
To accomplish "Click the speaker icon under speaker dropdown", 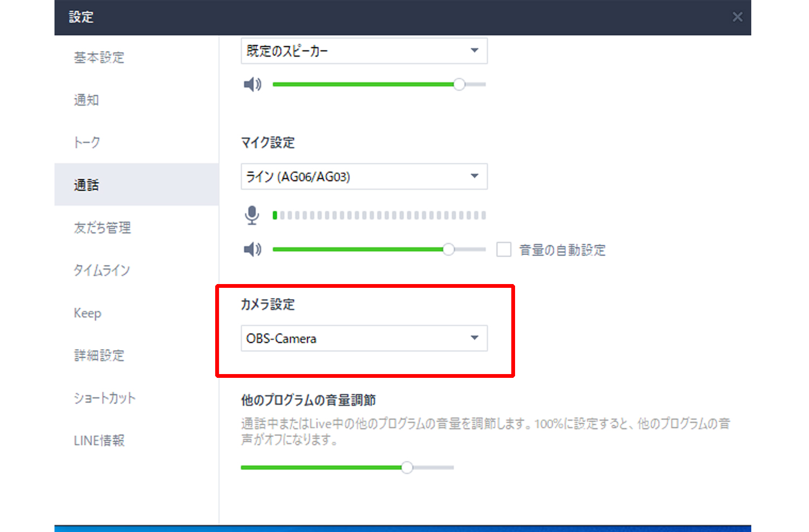I will click(x=252, y=84).
